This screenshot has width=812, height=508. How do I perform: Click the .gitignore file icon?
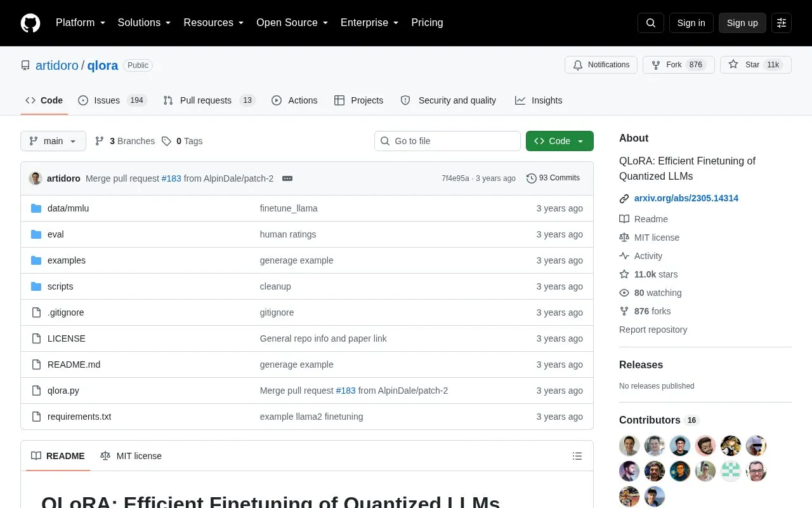36,312
